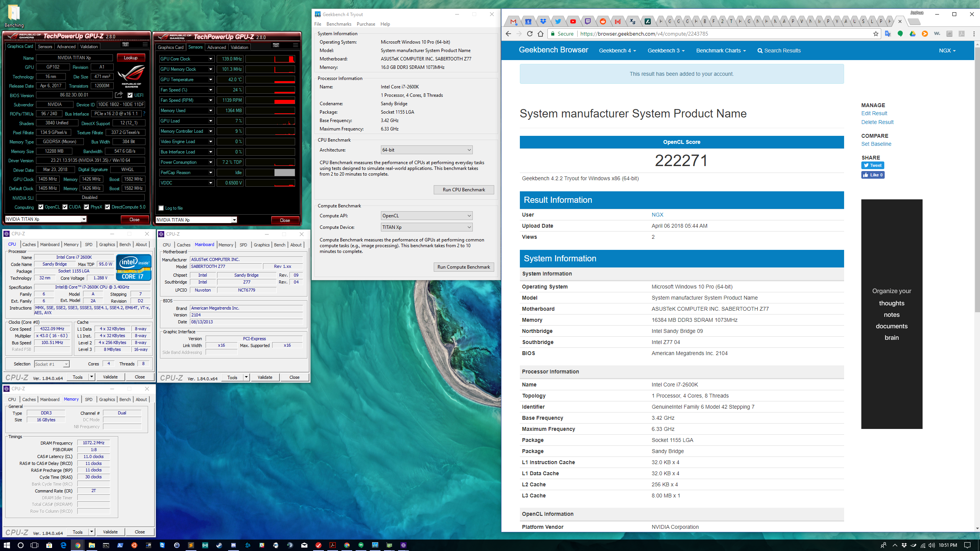
Task: Bookmark this page with the star icon
Action: [876, 34]
